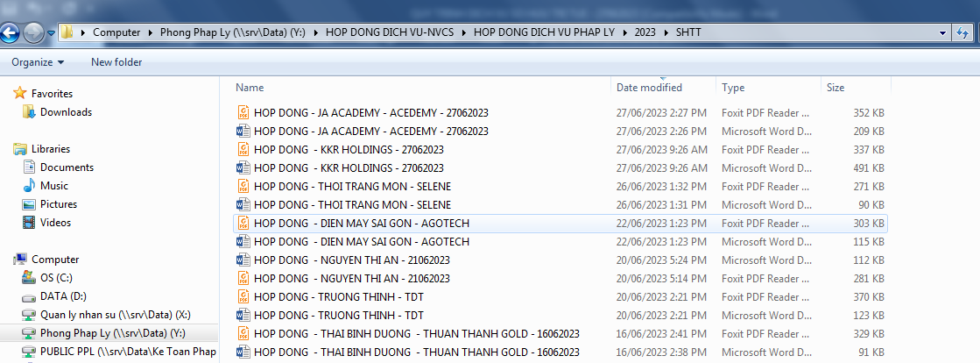Click the Videos library icon
Screen dimensions: 980x363
coord(29,222)
